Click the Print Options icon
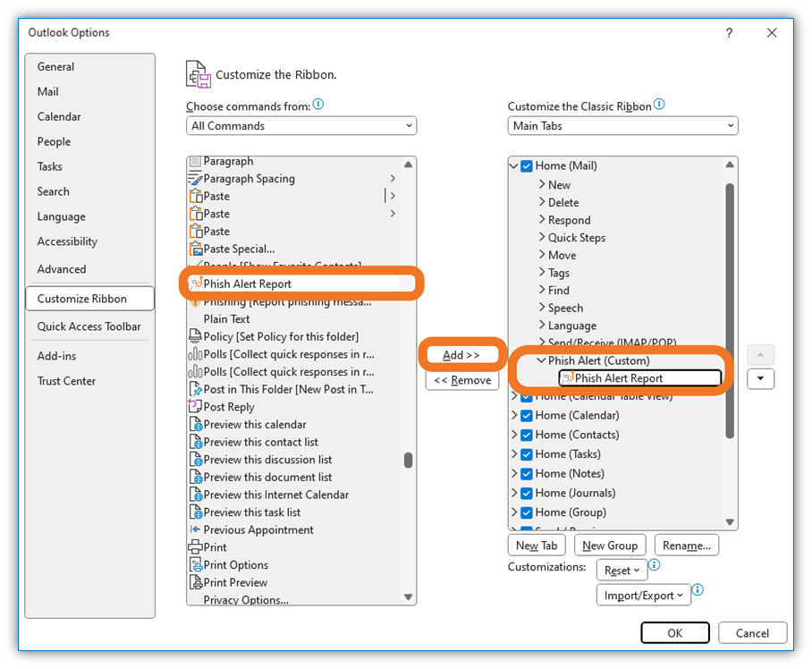 196,565
